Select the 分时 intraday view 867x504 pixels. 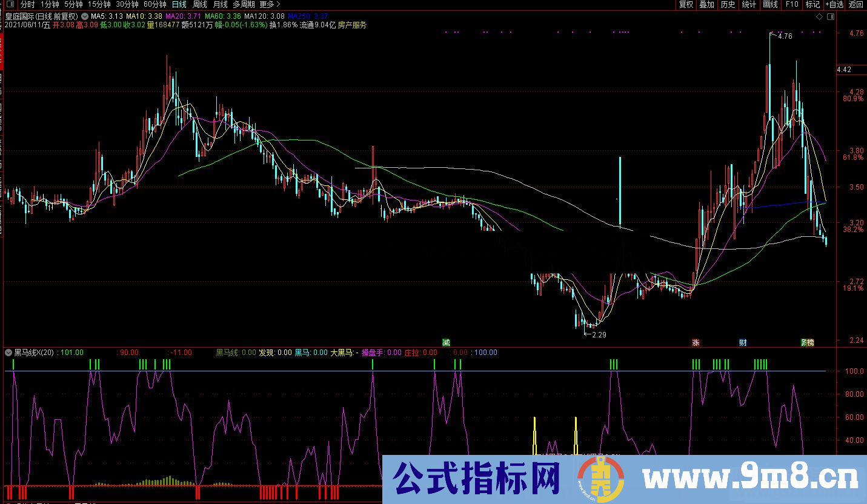point(28,4)
